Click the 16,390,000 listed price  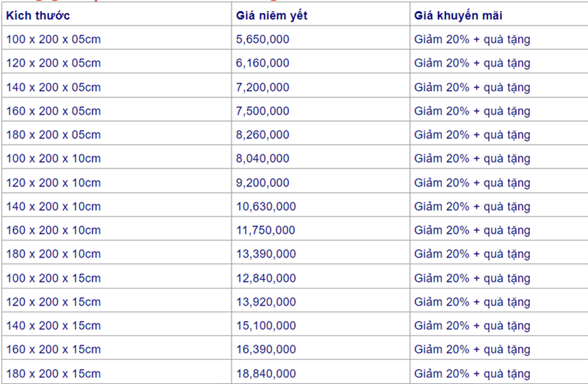pos(266,350)
